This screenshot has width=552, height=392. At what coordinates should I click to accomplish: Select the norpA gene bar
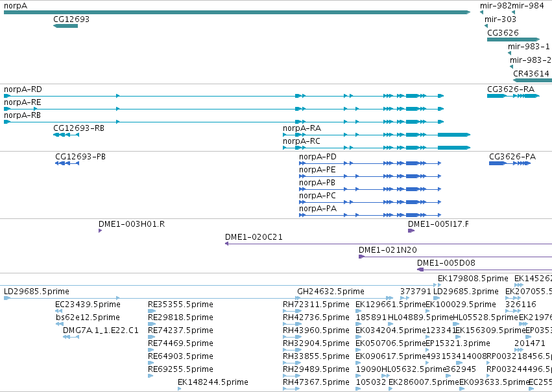point(237,12)
